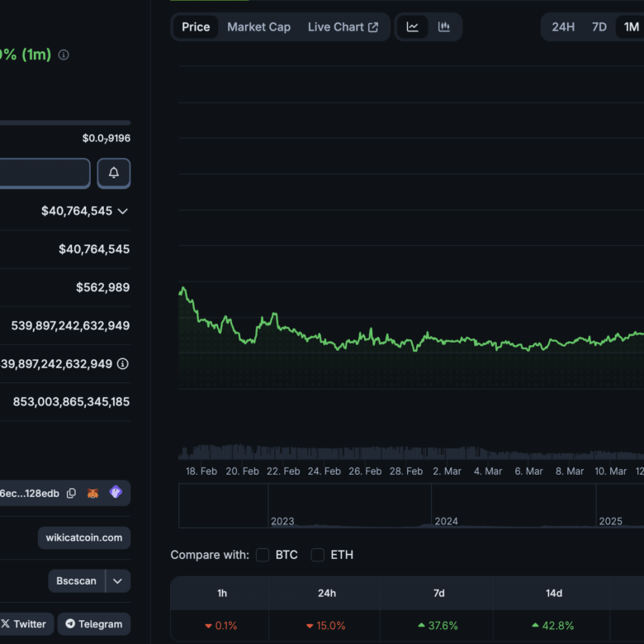Open the info icon next to (1m)
644x644 pixels.
(x=64, y=55)
